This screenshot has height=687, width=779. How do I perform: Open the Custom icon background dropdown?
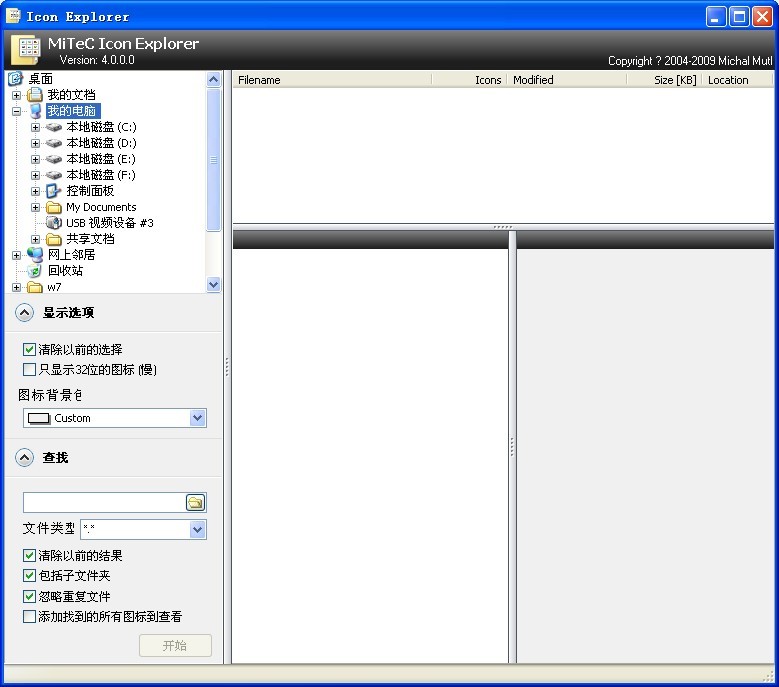tap(197, 418)
